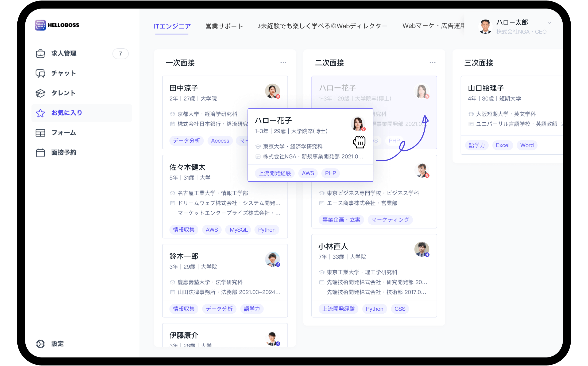Open the タレント graduation cap icon
The width and height of the screenshot is (588, 366).
click(x=40, y=93)
